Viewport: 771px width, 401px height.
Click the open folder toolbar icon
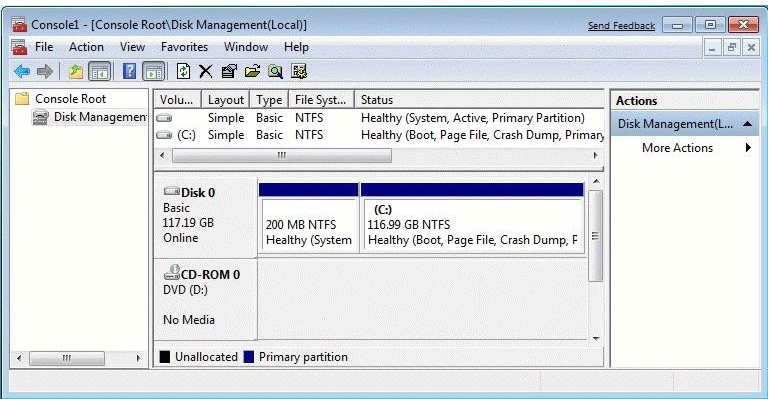pos(252,72)
